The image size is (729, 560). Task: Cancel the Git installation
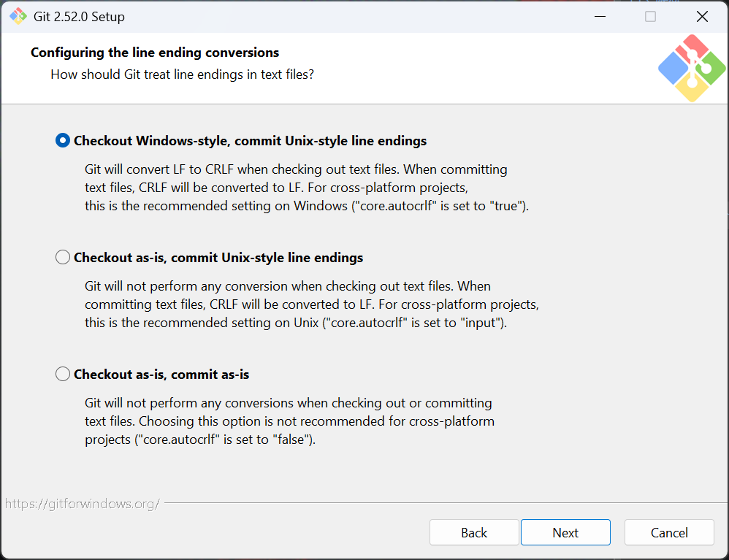point(669,533)
